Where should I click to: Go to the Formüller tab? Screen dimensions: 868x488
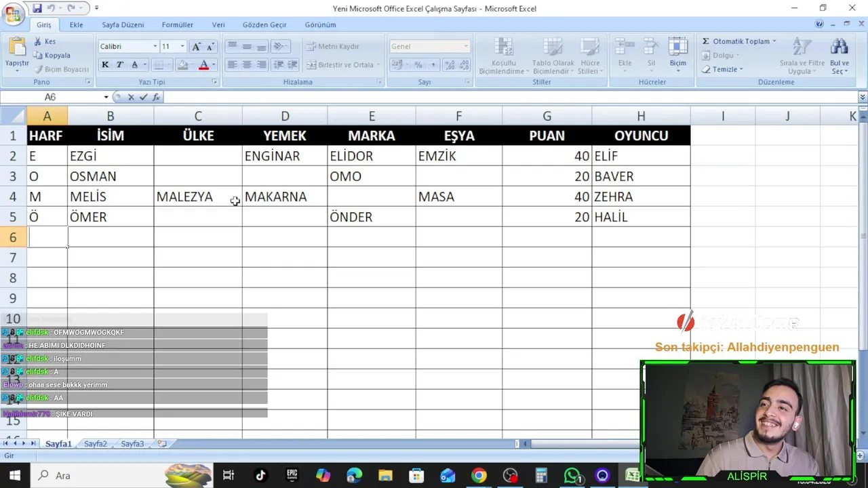pos(177,24)
